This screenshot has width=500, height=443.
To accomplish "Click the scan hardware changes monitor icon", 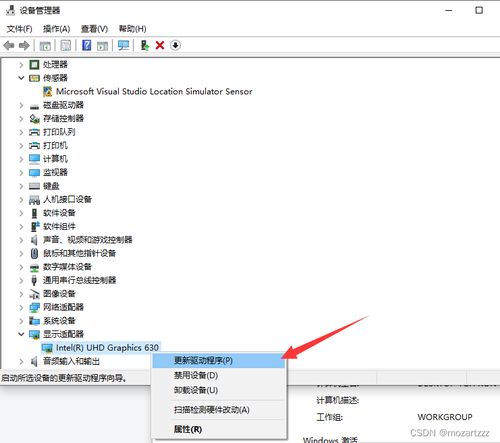I will pyautogui.click(x=123, y=45).
